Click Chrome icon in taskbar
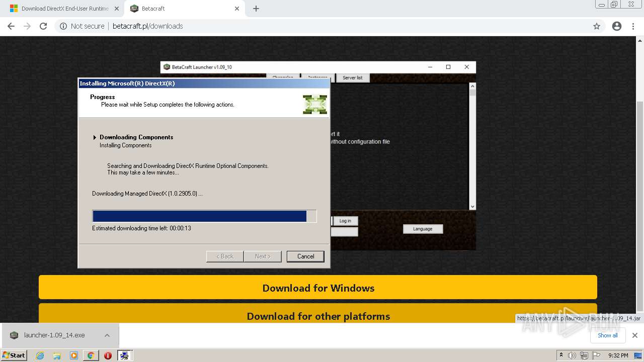This screenshot has width=644, height=362. [x=91, y=355]
